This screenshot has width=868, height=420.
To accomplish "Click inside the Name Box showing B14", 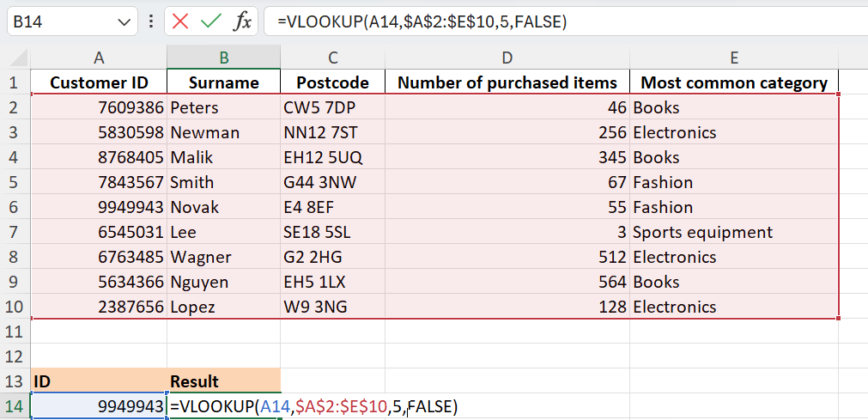I will (62, 21).
